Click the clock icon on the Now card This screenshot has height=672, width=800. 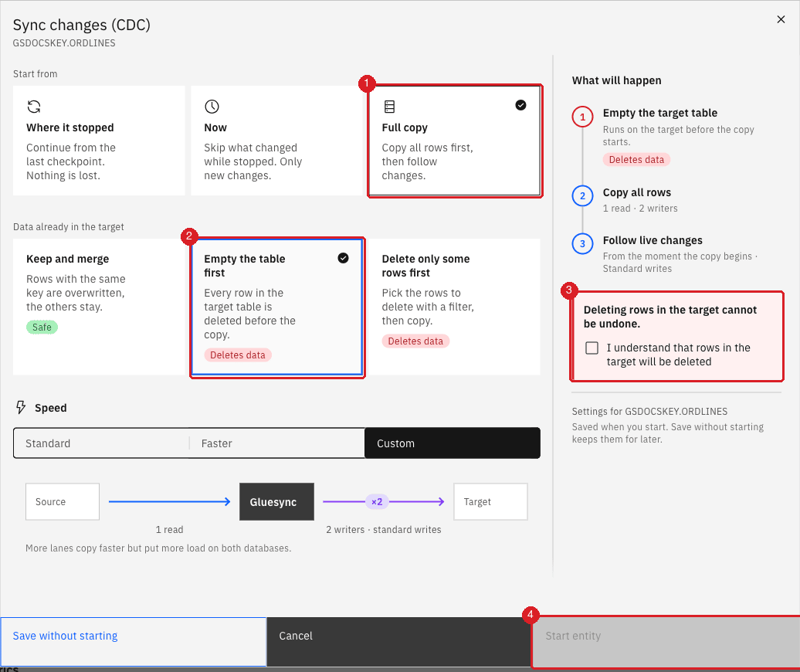(212, 107)
